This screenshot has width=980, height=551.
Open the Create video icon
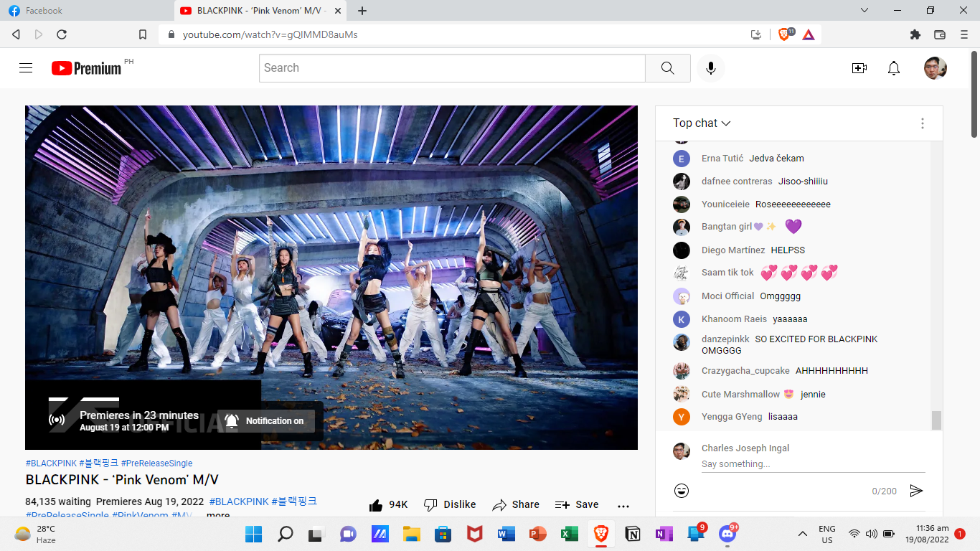(859, 68)
